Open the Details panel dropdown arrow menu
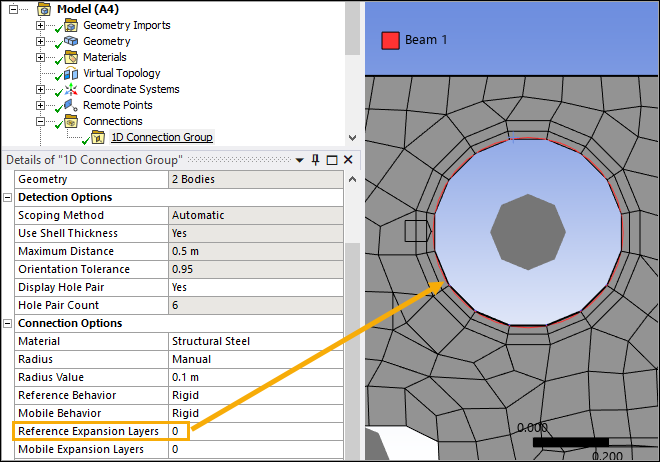This screenshot has width=660, height=462. coord(299,160)
